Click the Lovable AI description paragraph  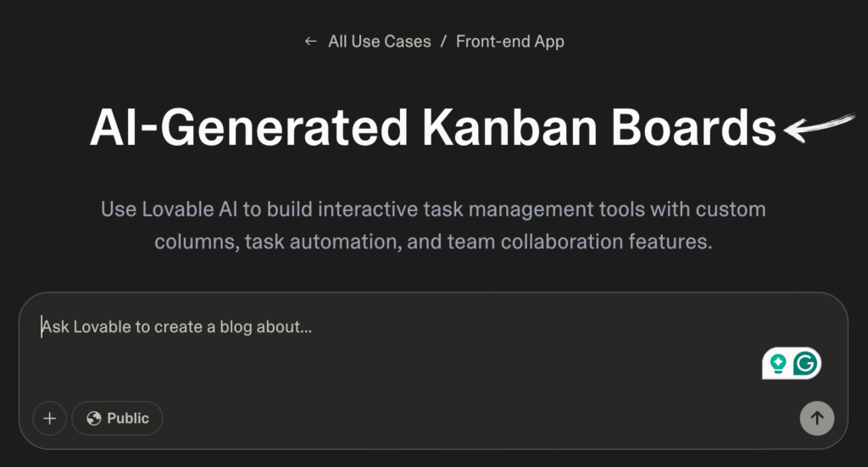(x=432, y=225)
